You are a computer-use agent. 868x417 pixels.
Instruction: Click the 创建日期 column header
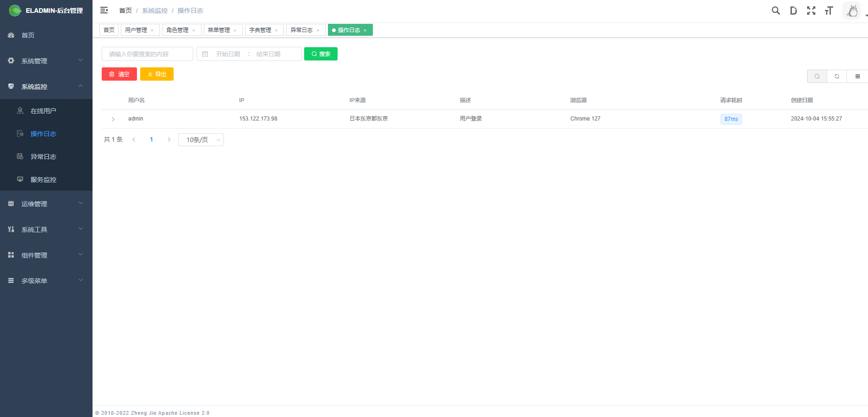[802, 100]
